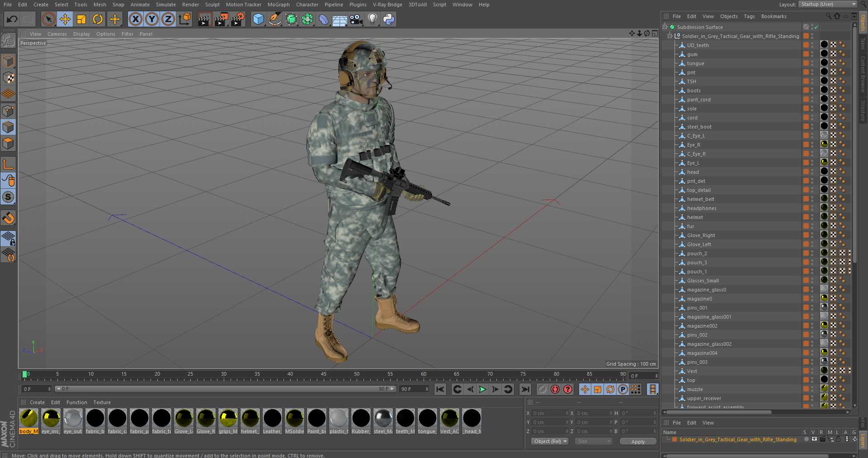The width and height of the screenshot is (868, 458).
Task: Open viewport Cameras menu
Action: (x=57, y=34)
